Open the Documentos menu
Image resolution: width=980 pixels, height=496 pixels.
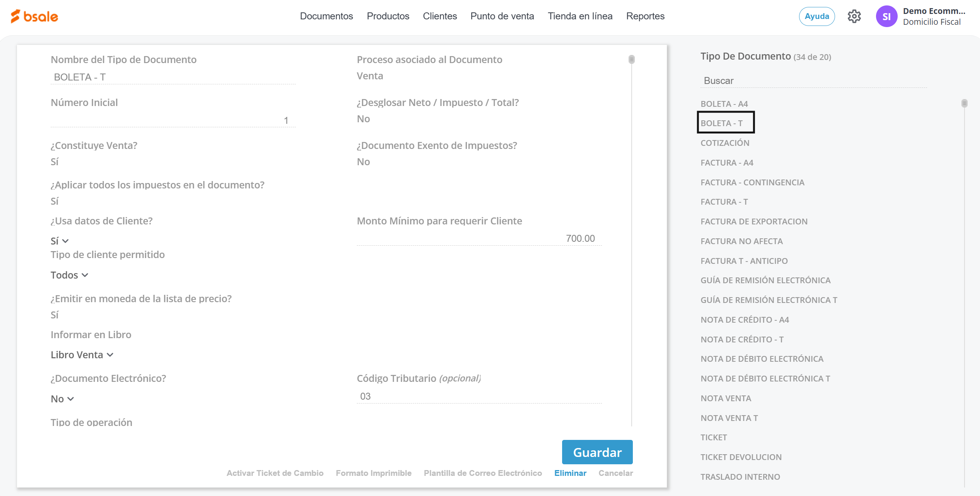pos(326,16)
